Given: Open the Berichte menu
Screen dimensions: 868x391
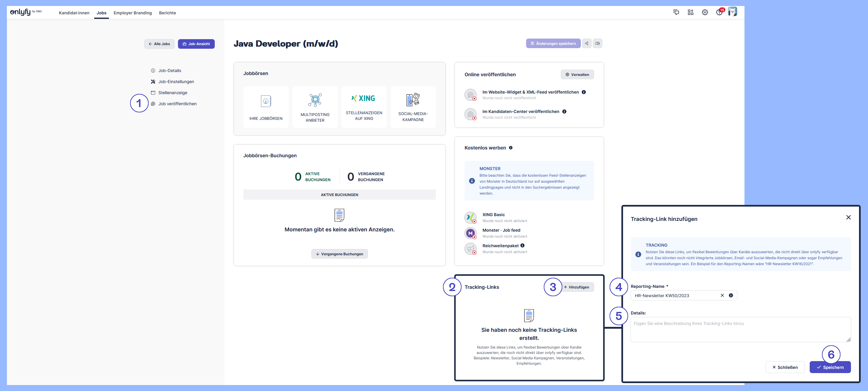Looking at the screenshot, I should [x=167, y=13].
